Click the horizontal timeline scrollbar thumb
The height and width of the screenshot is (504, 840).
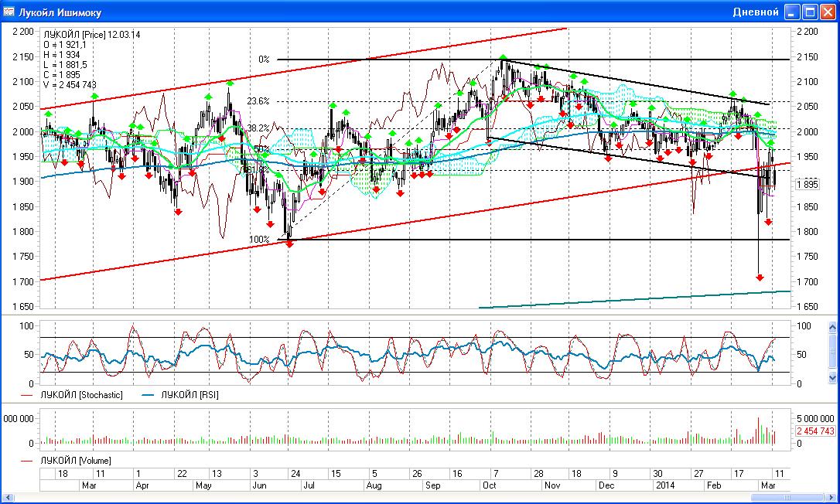coord(787,498)
